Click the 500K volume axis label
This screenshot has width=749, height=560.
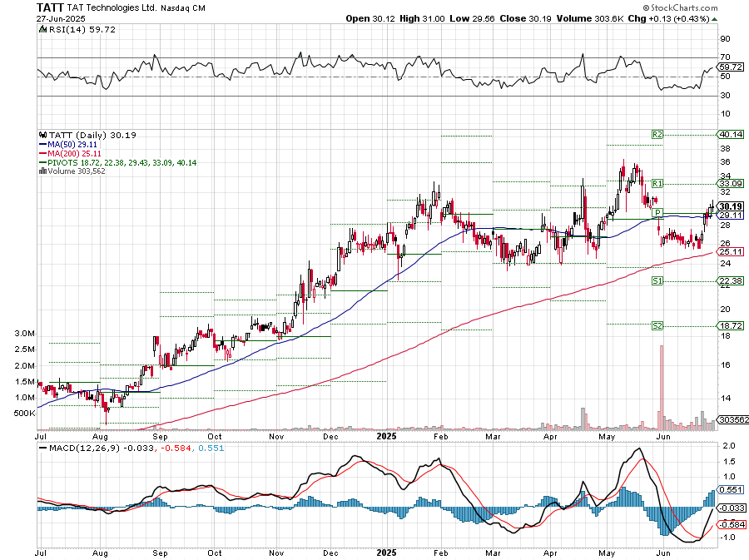point(24,413)
